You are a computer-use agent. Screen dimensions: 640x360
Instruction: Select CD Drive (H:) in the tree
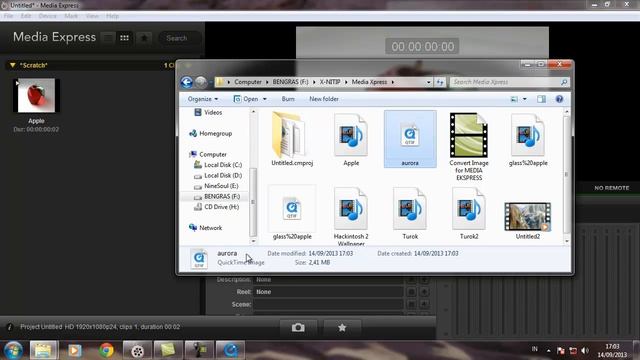(x=216, y=207)
